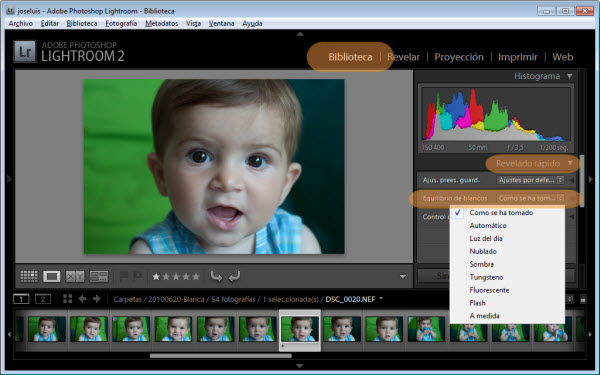
Task: Hide the right panel arrow
Action: pyautogui.click(x=590, y=179)
